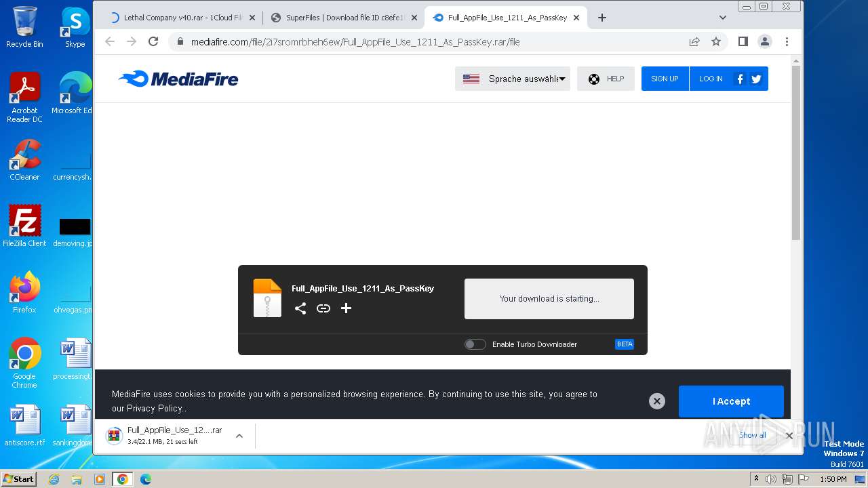Open the Windows Start menu
The width and height of the screenshot is (868, 488).
pyautogui.click(x=20, y=479)
